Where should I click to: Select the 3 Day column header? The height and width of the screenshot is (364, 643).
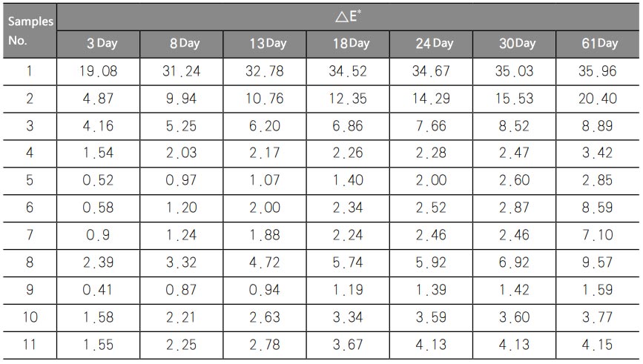102,44
